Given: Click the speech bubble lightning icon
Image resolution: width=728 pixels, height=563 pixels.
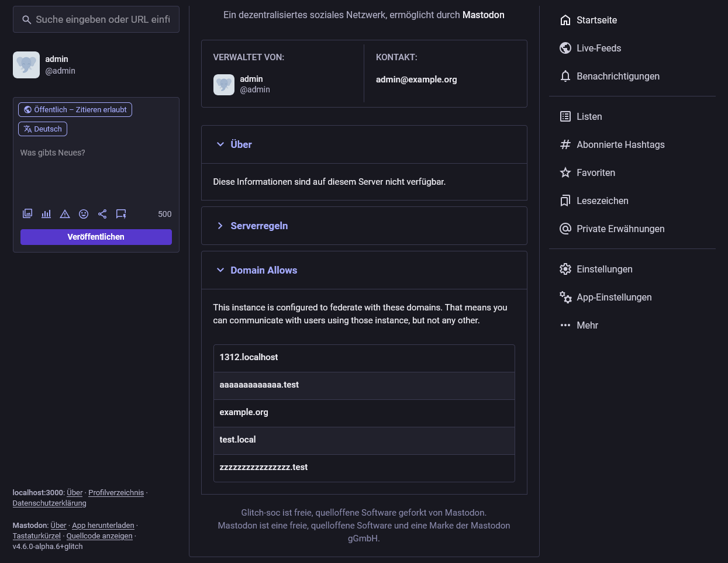Looking at the screenshot, I should 121,214.
